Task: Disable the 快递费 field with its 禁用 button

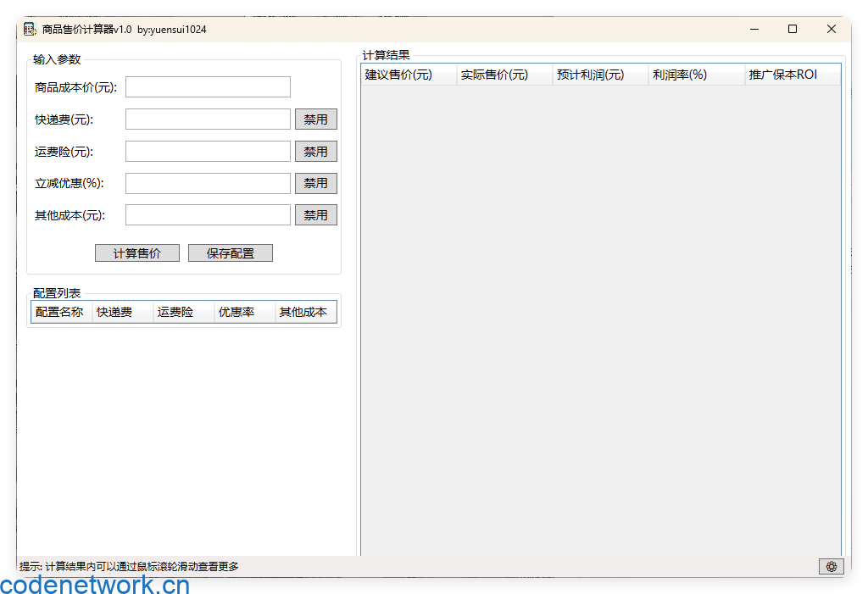Action: [315, 119]
